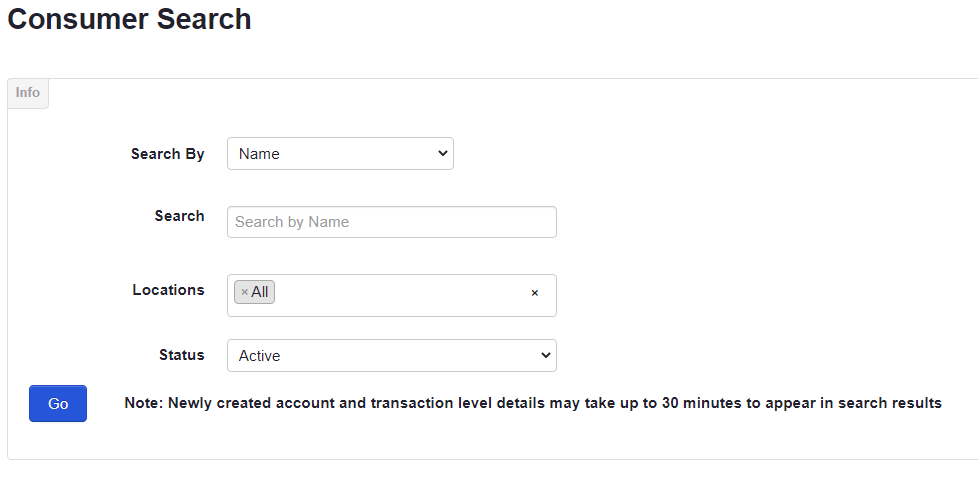Click the "Search" field label

(179, 216)
